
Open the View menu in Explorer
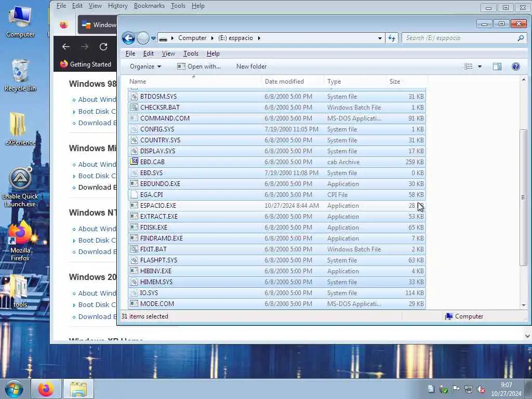pos(168,54)
